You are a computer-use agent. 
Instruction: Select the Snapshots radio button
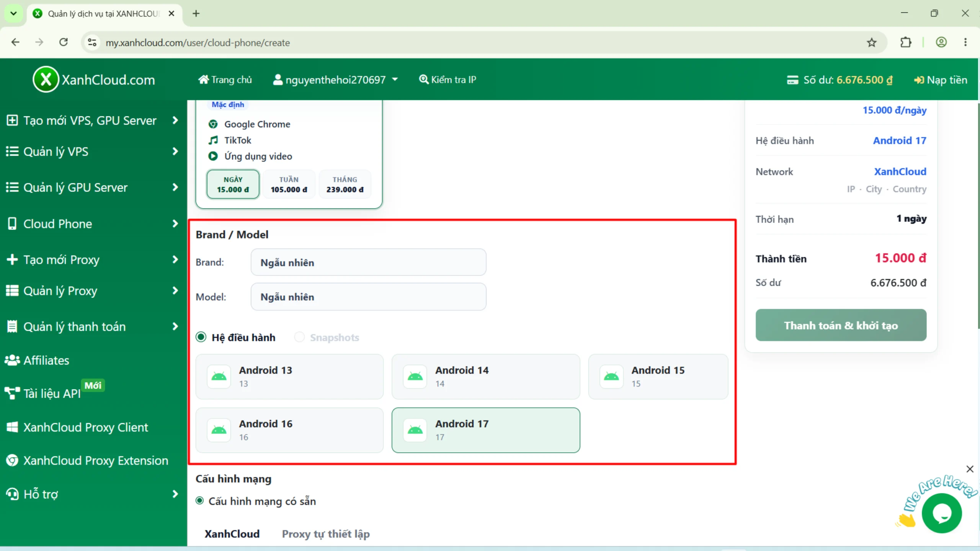pos(299,337)
